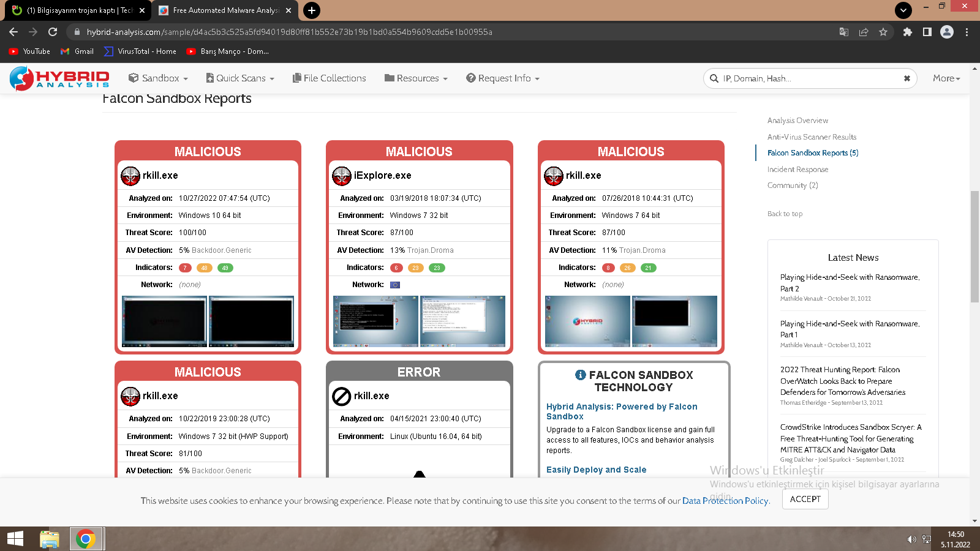The image size is (980, 551).
Task: Open File Explorer from the taskbar
Action: 50,539
